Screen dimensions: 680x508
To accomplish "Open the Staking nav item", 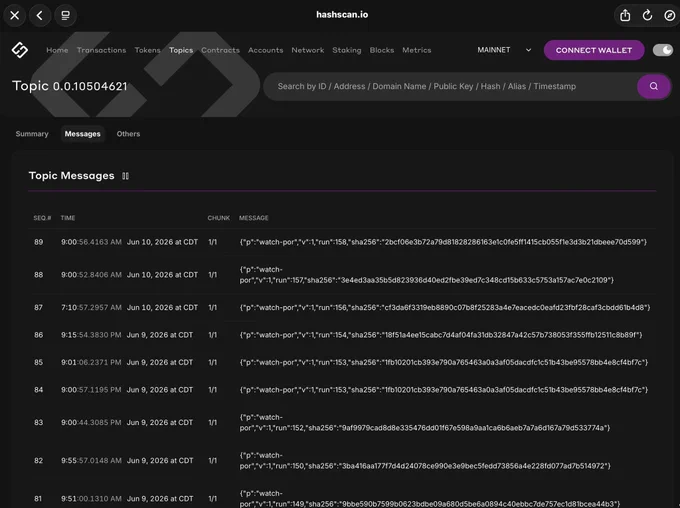I will click(x=347, y=50).
